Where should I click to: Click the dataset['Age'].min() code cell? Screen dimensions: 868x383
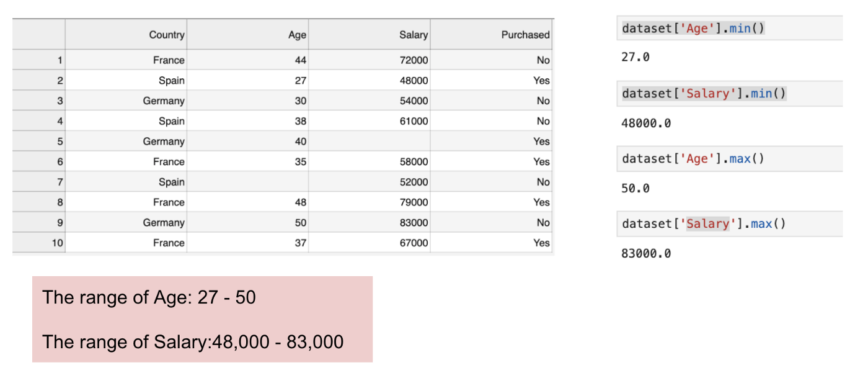[x=693, y=29]
